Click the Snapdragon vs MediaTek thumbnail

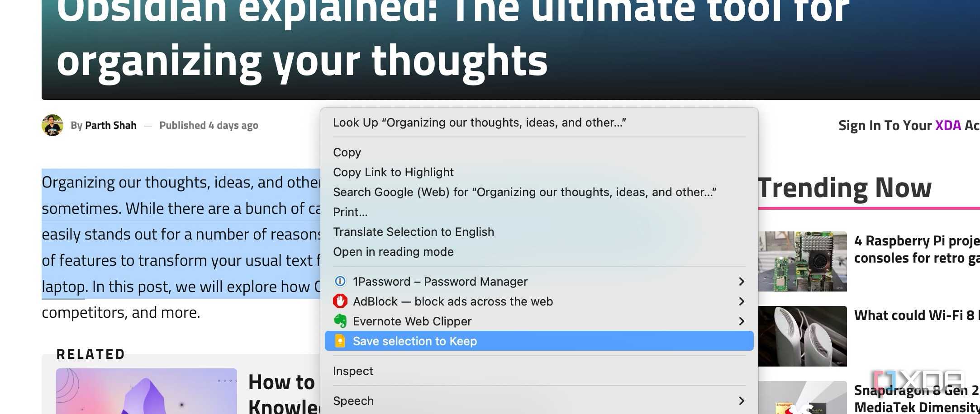pos(803,398)
